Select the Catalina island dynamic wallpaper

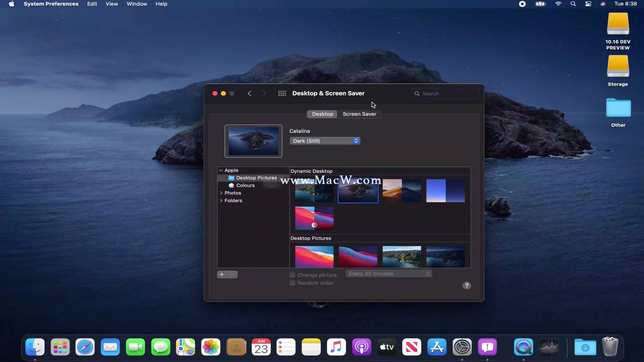tap(358, 191)
